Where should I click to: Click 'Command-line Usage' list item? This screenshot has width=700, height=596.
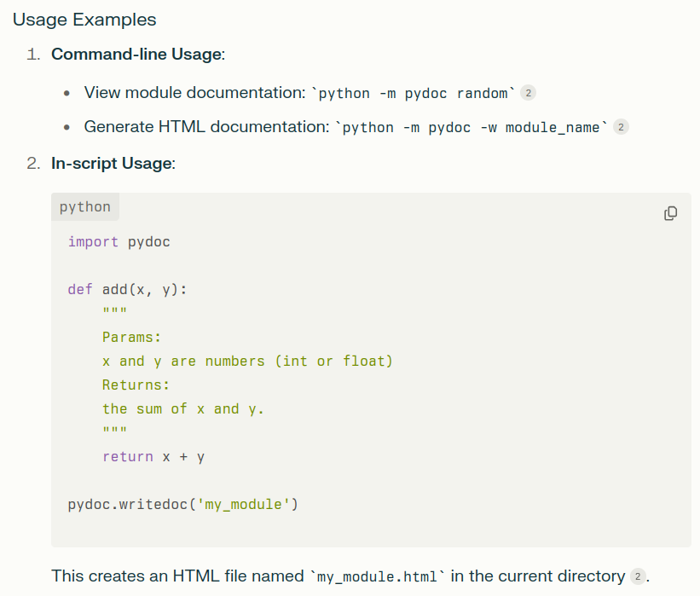click(138, 54)
